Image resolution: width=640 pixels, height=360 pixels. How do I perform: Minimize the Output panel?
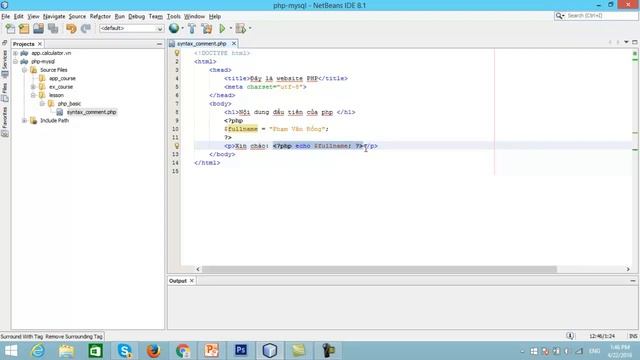pyautogui.click(x=633, y=281)
